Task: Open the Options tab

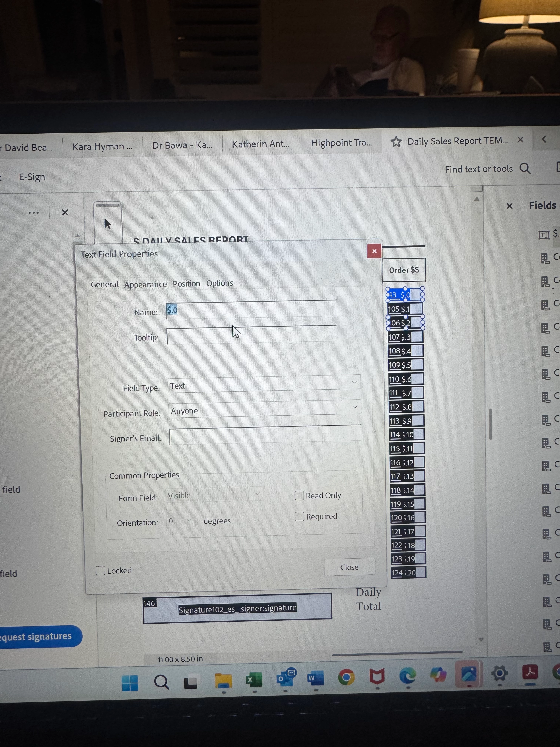Action: 219,283
